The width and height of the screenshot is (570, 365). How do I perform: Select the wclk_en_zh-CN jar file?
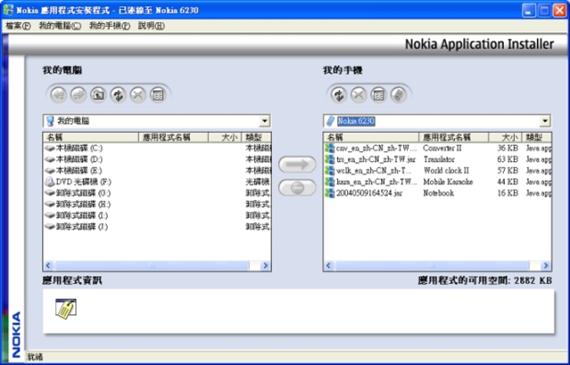369,171
